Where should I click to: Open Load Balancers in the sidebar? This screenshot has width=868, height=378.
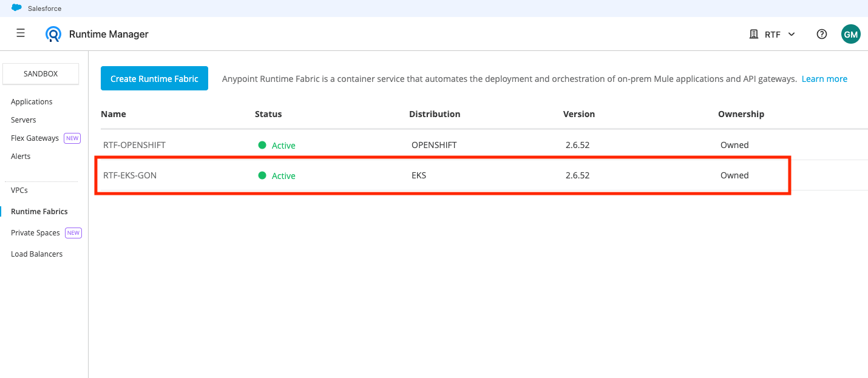pos(36,254)
